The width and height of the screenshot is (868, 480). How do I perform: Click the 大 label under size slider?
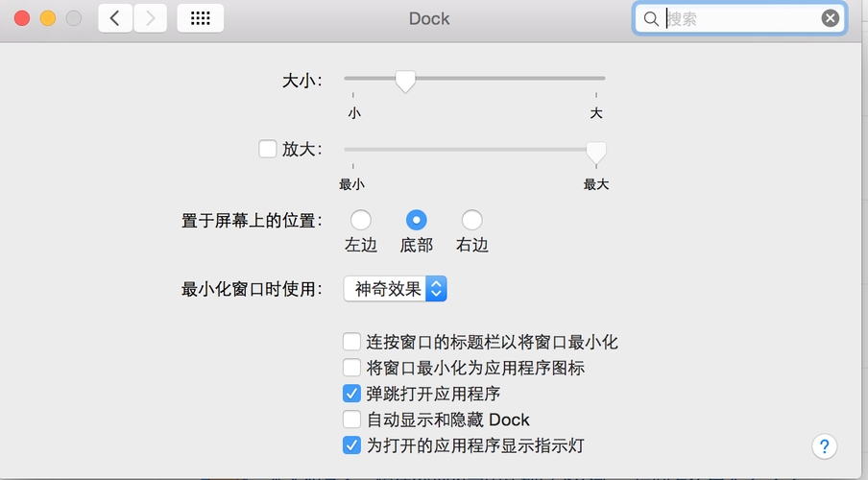(x=596, y=113)
